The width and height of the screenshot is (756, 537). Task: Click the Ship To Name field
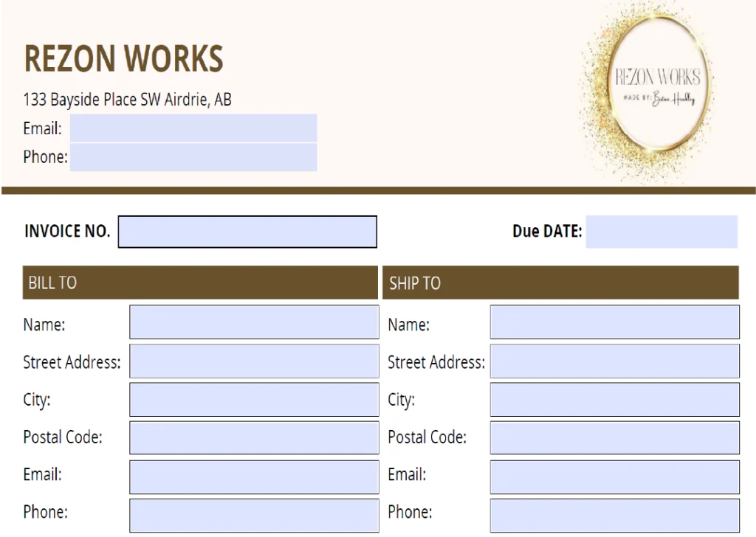[614, 322]
